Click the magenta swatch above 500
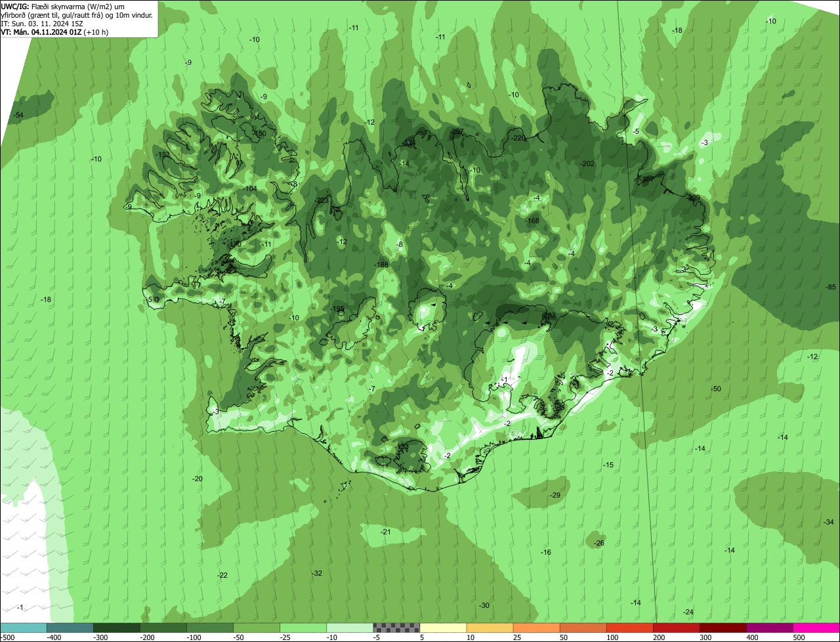The image size is (840, 642). [x=816, y=628]
